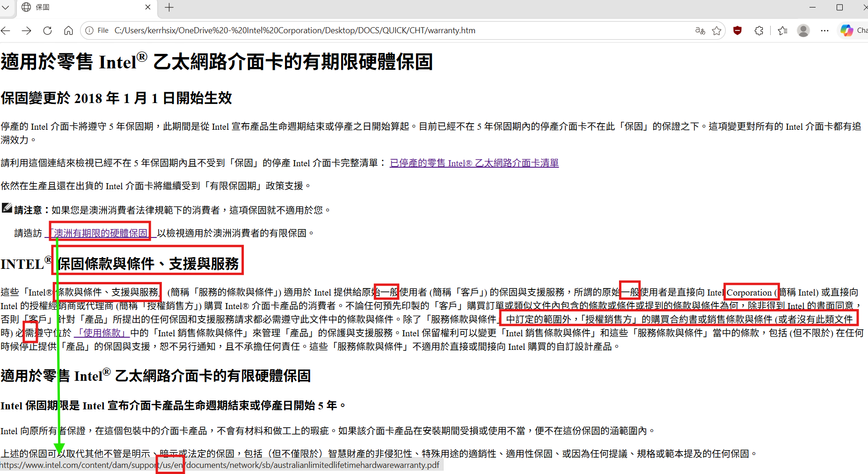Viewport: 868px width, 474px height.
Task: View site information for the file
Action: 89,30
